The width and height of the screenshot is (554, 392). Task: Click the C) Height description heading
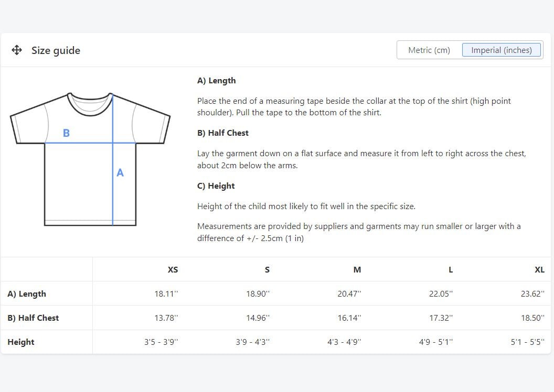point(216,186)
